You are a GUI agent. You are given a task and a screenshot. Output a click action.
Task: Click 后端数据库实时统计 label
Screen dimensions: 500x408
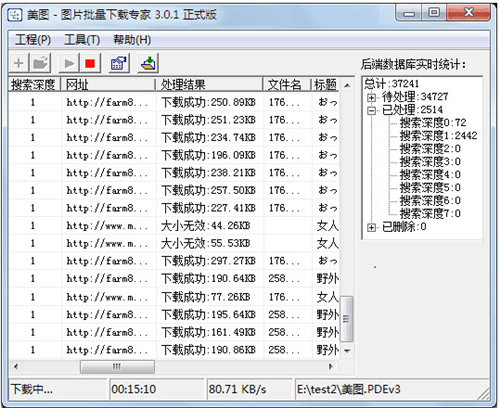click(x=413, y=64)
